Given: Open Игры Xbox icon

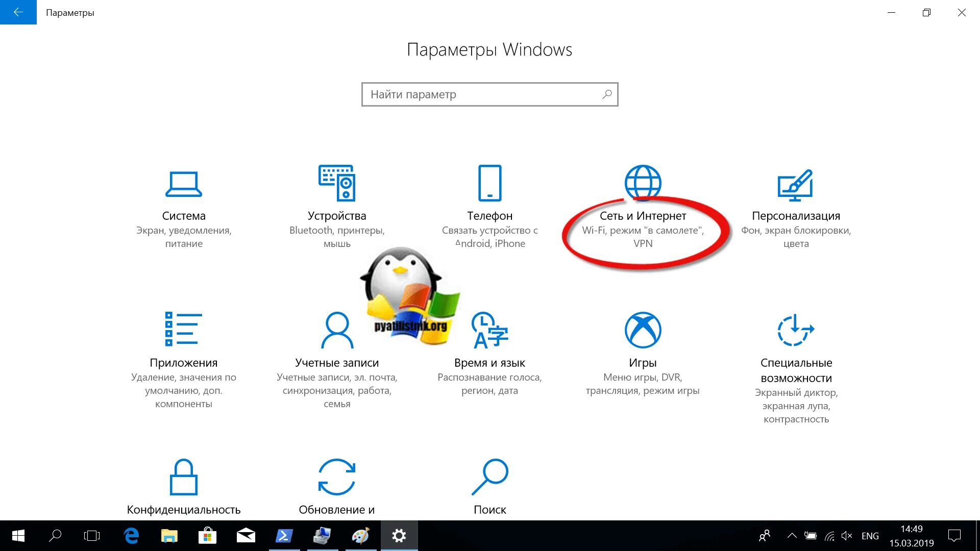Looking at the screenshot, I should tap(643, 330).
